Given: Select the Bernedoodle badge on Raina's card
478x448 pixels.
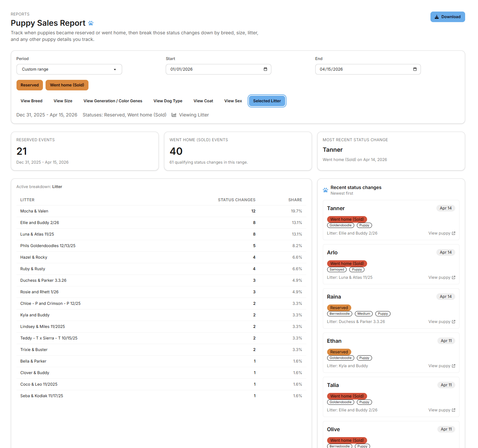Looking at the screenshot, I should [x=339, y=313].
